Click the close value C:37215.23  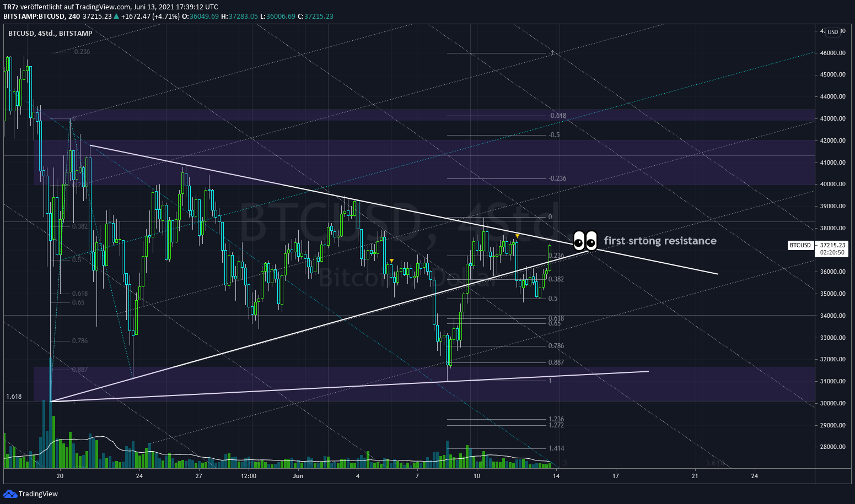pos(315,16)
